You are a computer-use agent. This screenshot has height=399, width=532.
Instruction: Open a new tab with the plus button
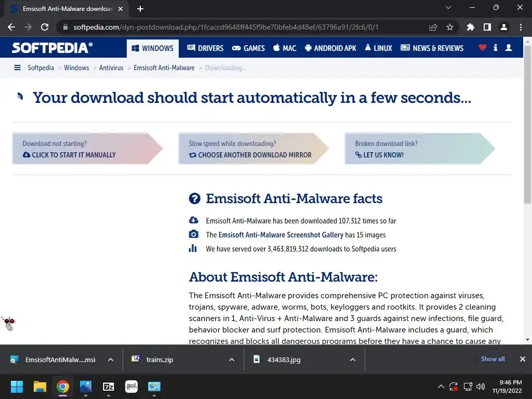[140, 9]
